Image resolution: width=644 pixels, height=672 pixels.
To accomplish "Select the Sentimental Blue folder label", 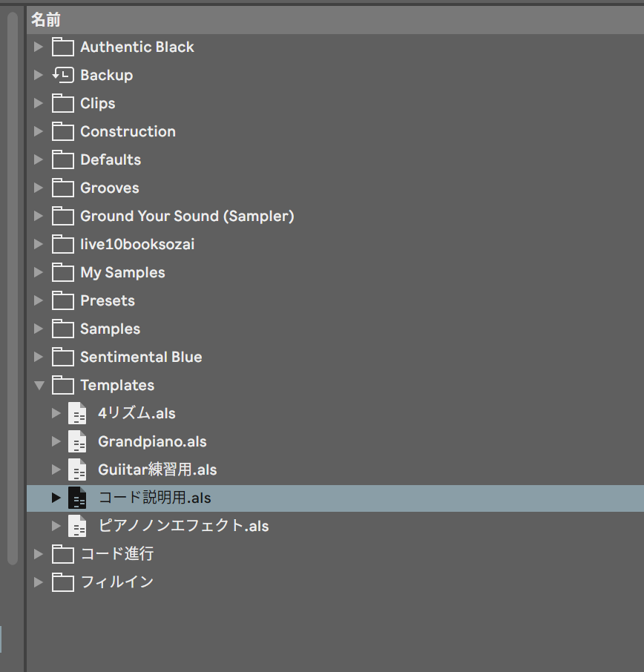I will tap(141, 357).
